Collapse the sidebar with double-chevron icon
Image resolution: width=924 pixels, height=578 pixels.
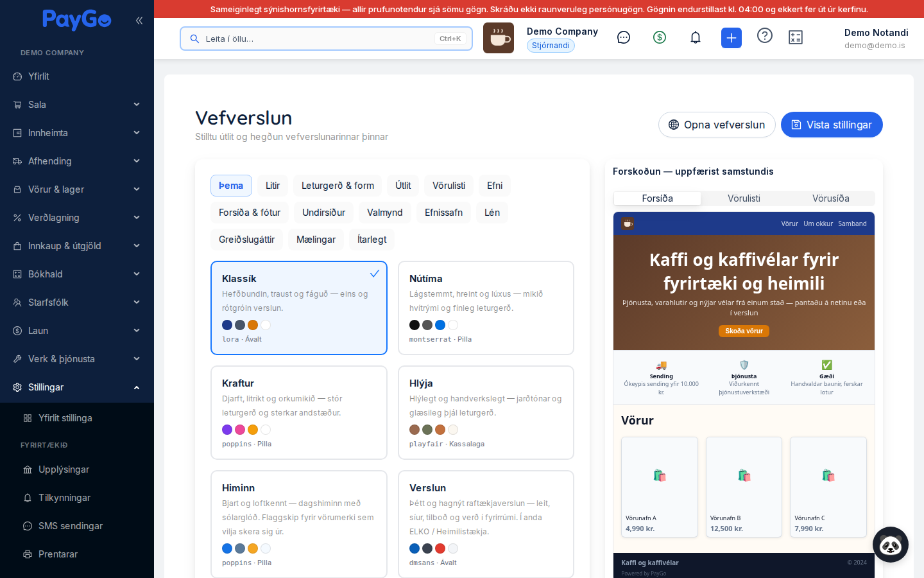point(139,21)
